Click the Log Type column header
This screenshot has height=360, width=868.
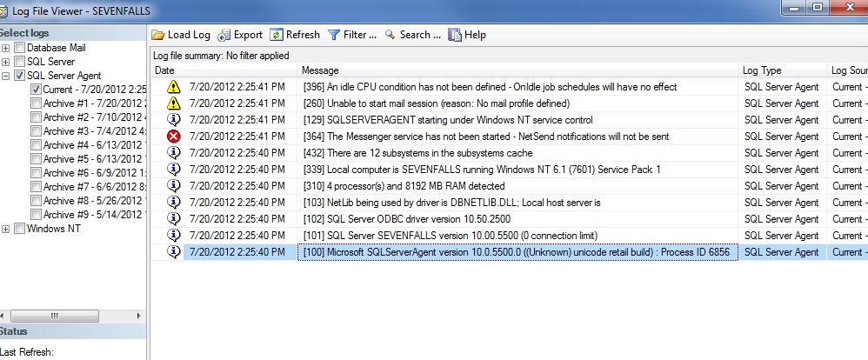(x=781, y=70)
